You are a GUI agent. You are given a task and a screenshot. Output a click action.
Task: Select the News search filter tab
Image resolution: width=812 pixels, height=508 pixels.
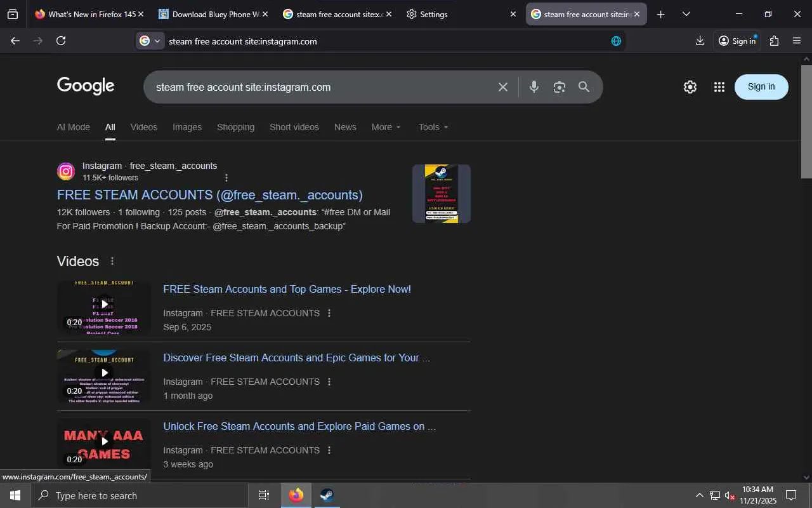(345, 127)
